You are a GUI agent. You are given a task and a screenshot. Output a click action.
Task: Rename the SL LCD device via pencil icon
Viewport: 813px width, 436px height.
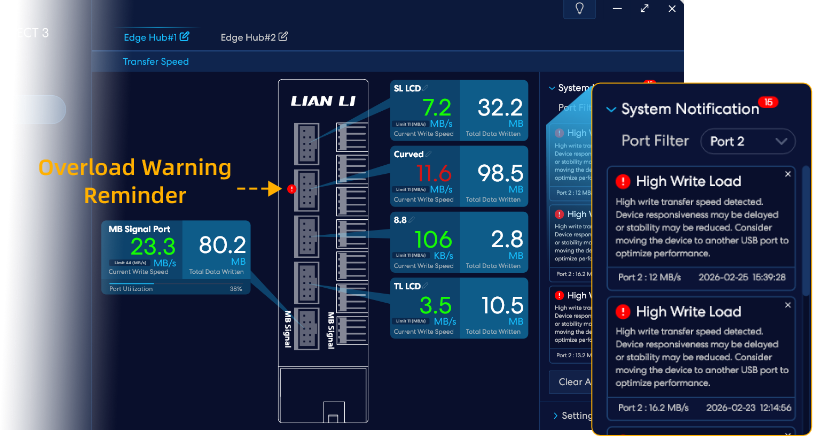pyautogui.click(x=426, y=88)
